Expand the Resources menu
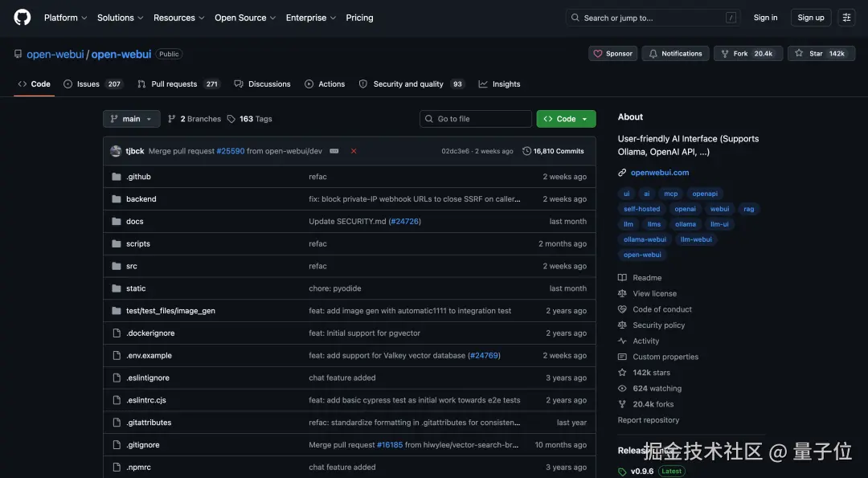Image resolution: width=868 pixels, height=478 pixels. [x=178, y=18]
